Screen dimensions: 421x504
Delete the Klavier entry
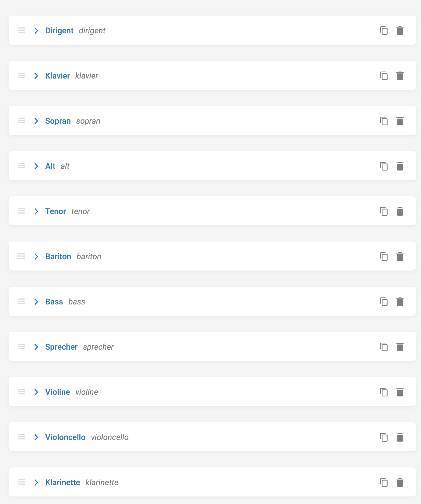400,76
